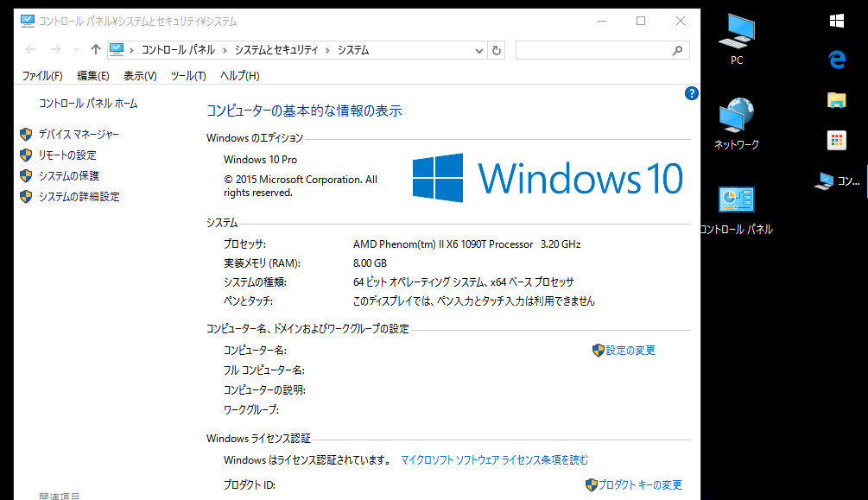Screen dimensions: 868x500
Task: Switch to コン... taskbar window button
Action: coord(838,181)
